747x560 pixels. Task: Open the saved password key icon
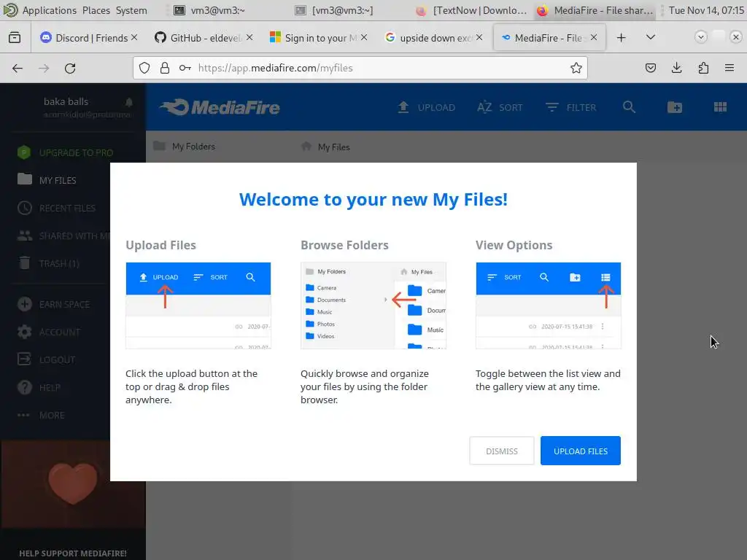(185, 68)
